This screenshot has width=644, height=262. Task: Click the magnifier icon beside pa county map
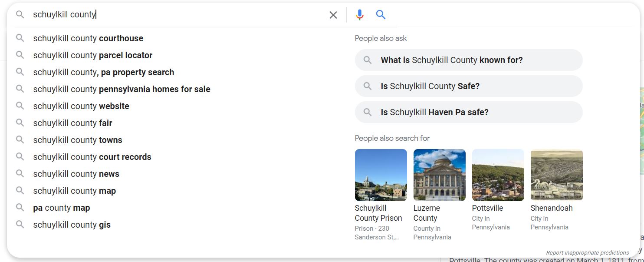[x=20, y=207]
